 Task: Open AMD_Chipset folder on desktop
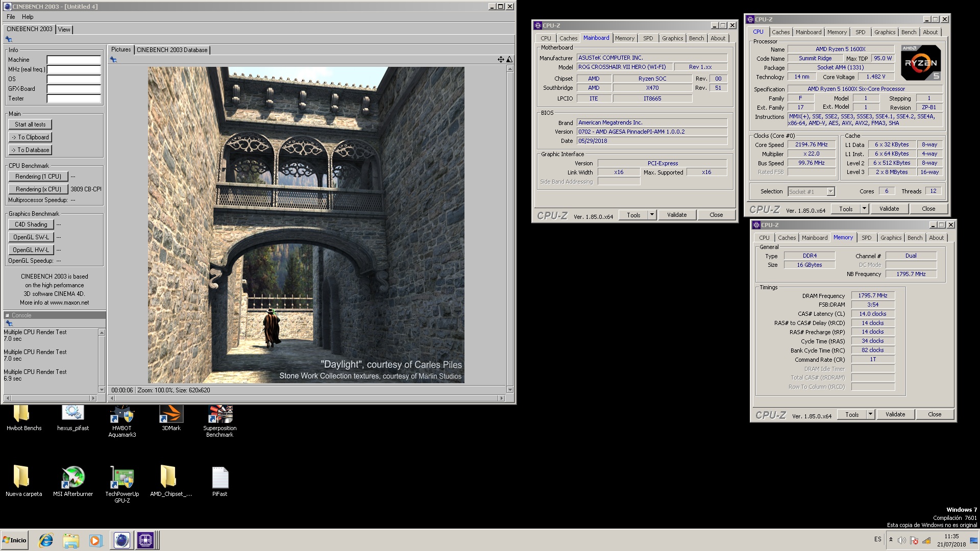click(x=170, y=481)
